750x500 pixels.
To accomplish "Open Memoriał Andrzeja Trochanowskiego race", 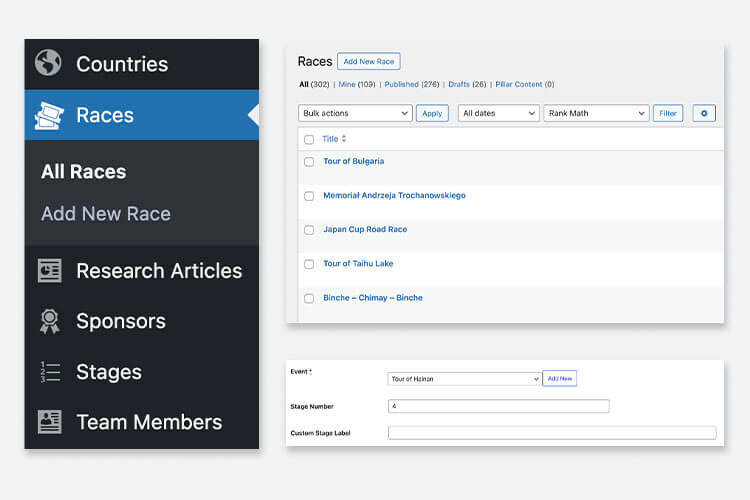I will (x=394, y=195).
